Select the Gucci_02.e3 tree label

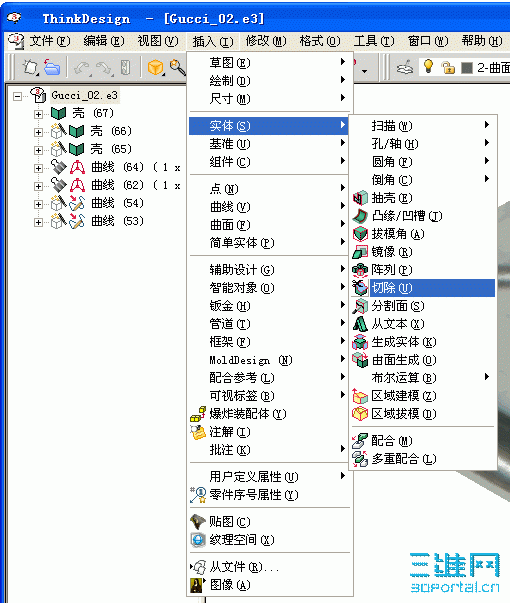(85, 95)
